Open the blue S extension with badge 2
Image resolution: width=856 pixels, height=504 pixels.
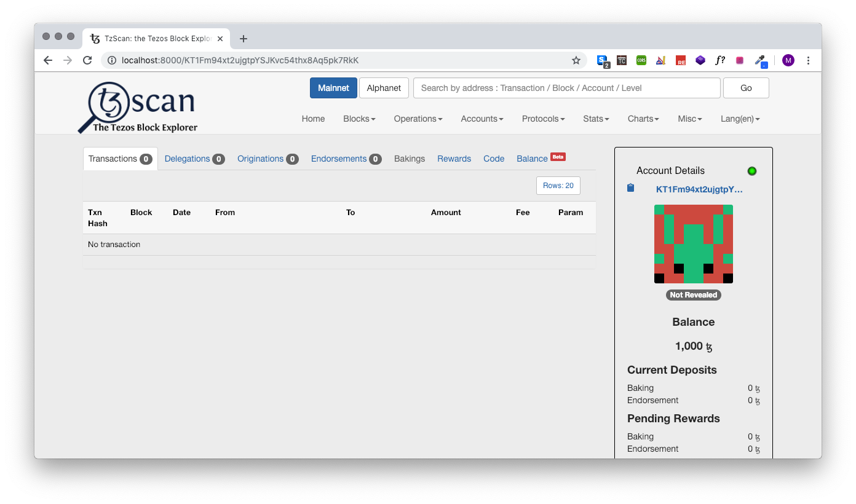[603, 60]
